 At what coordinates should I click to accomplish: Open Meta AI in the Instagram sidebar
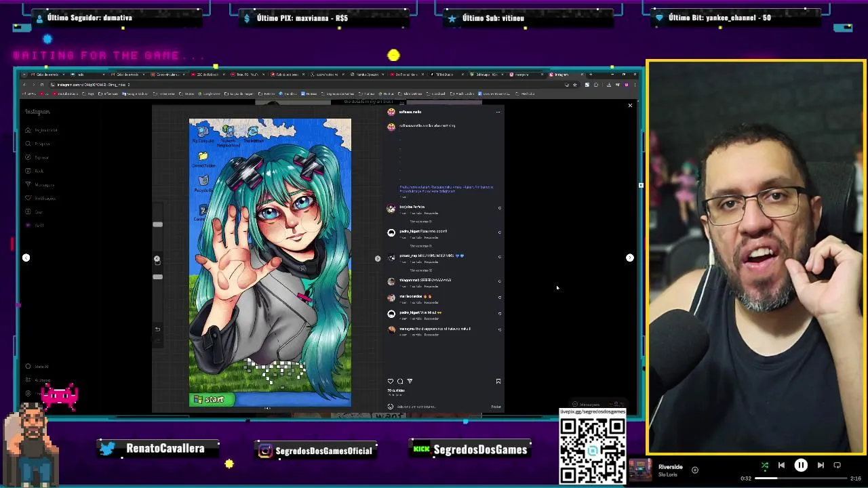pyautogui.click(x=37, y=367)
